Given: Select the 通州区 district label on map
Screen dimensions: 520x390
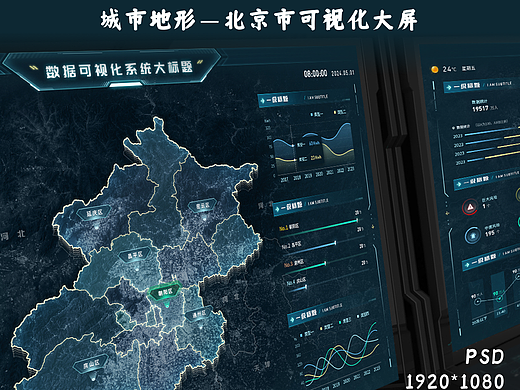Looking at the screenshot, I should [x=199, y=314].
